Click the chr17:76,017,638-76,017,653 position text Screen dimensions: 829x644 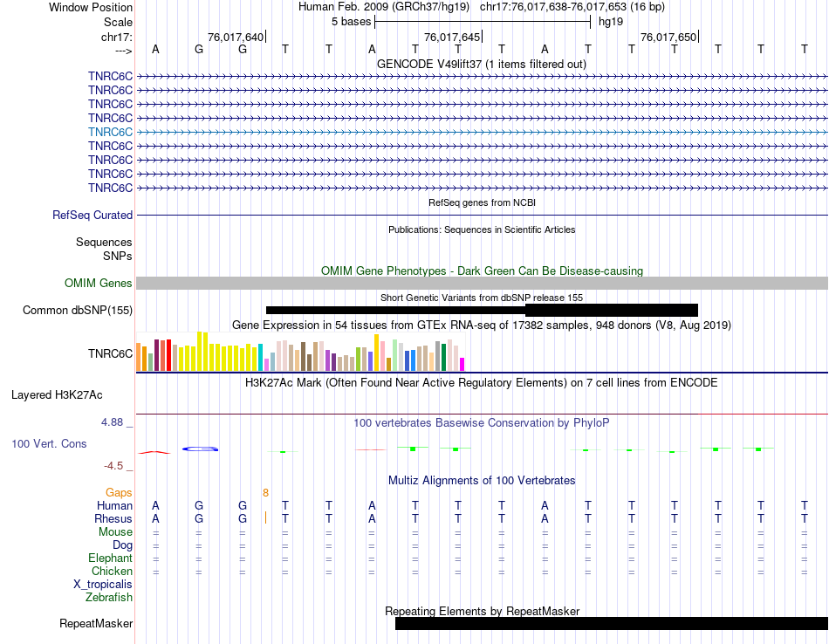click(x=553, y=7)
